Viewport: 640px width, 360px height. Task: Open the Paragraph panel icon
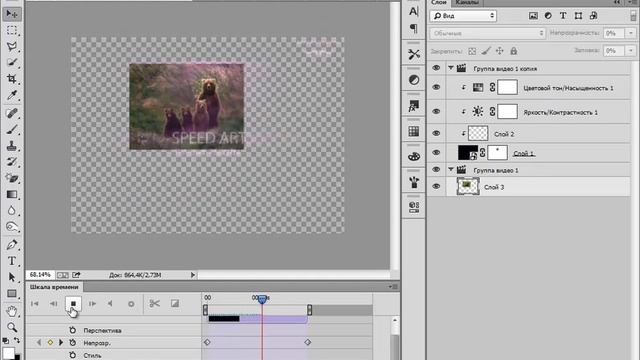(413, 28)
